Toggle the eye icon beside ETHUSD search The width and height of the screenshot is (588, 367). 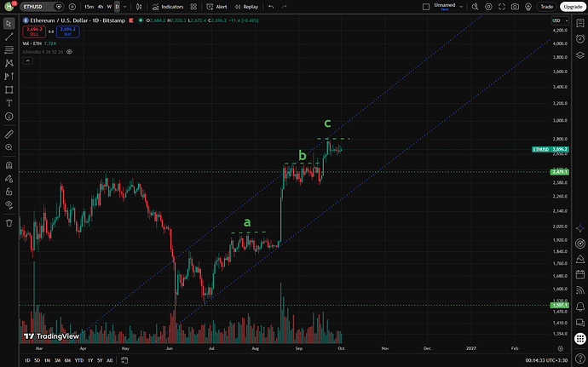(x=59, y=7)
